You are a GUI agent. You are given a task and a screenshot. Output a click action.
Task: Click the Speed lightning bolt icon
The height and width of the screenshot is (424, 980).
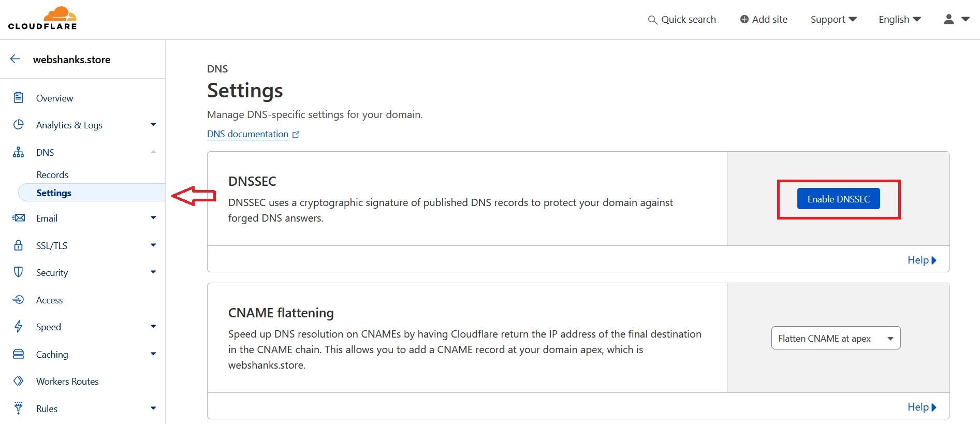point(19,327)
